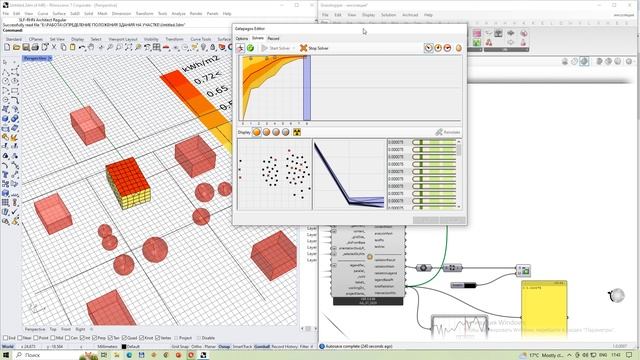
Task: Click the taskbar search box Поиск
Action: tap(47, 355)
